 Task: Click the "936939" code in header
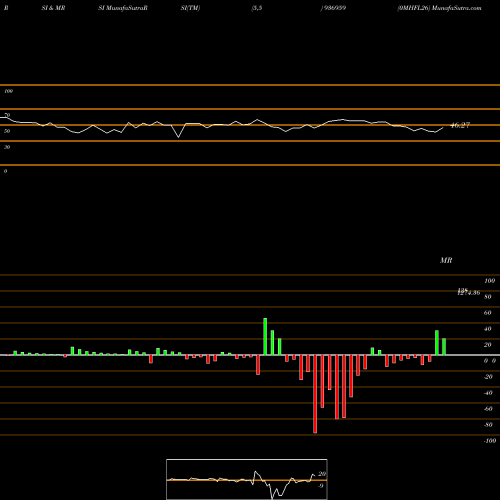click(334, 8)
